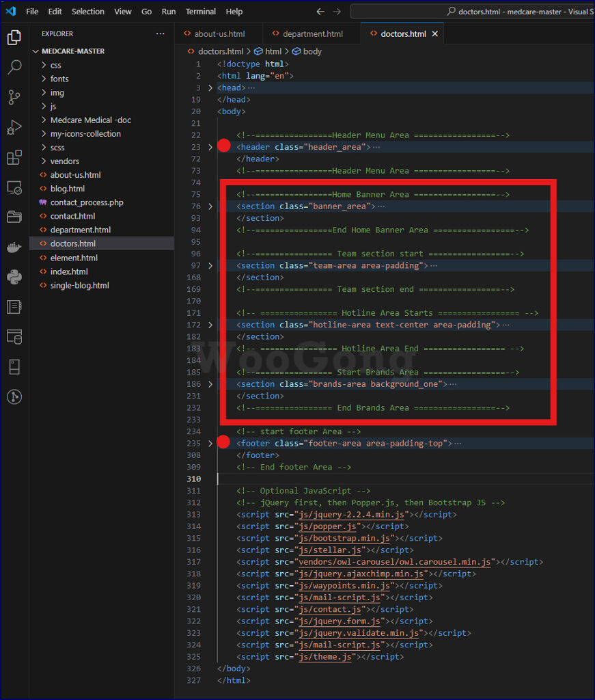This screenshot has height=700, width=595.
Task: Close the doctors.html tab
Action: coord(435,34)
